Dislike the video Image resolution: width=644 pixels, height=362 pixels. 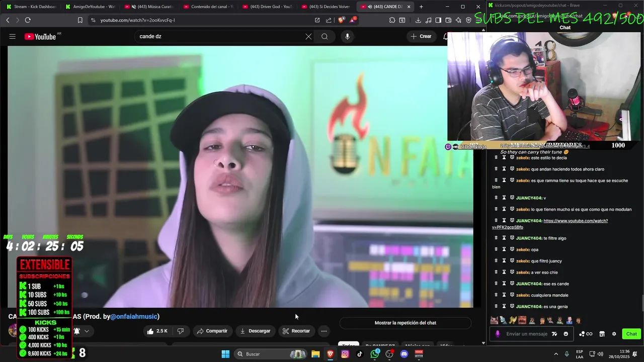point(180,331)
